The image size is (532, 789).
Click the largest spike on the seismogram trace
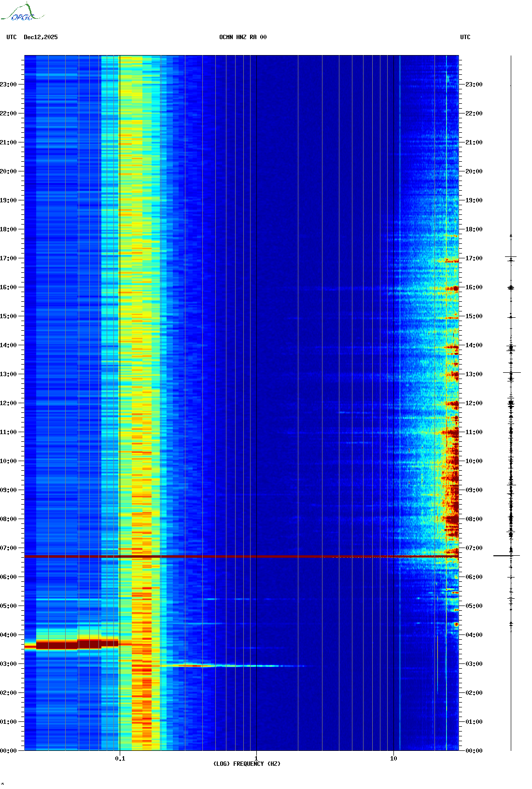(x=507, y=556)
